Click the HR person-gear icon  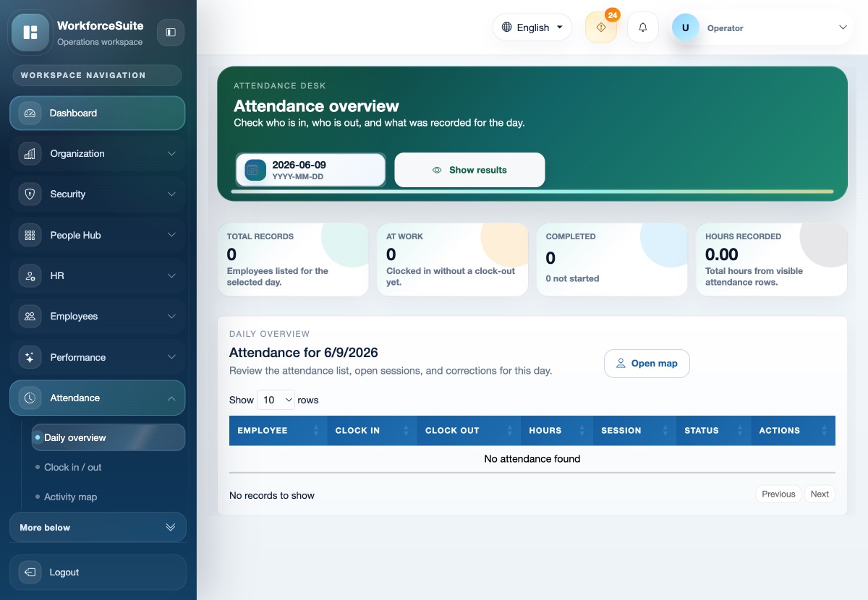point(30,276)
